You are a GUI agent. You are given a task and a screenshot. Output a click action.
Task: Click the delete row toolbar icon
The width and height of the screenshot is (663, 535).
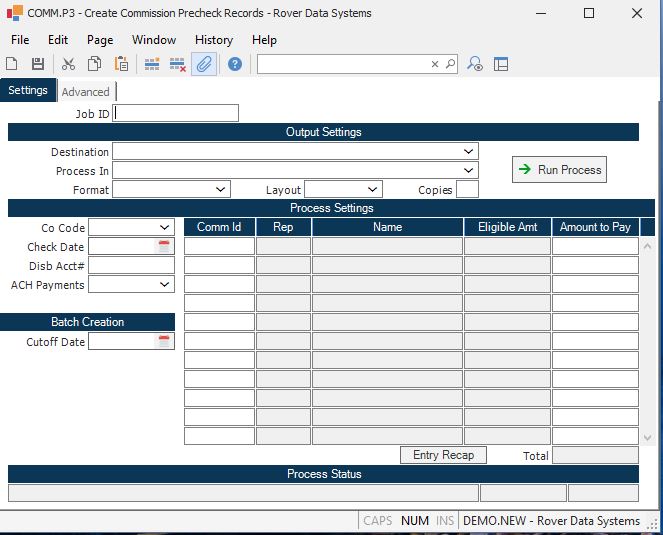click(178, 64)
